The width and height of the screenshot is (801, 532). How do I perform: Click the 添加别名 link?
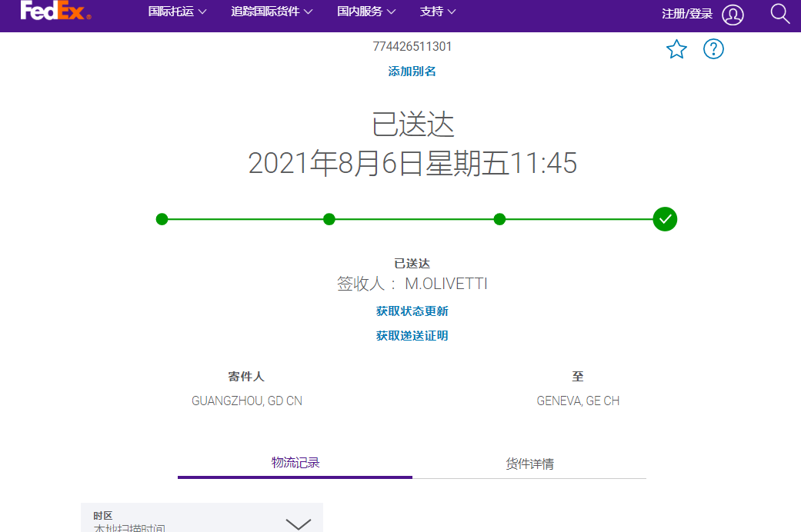coord(412,71)
